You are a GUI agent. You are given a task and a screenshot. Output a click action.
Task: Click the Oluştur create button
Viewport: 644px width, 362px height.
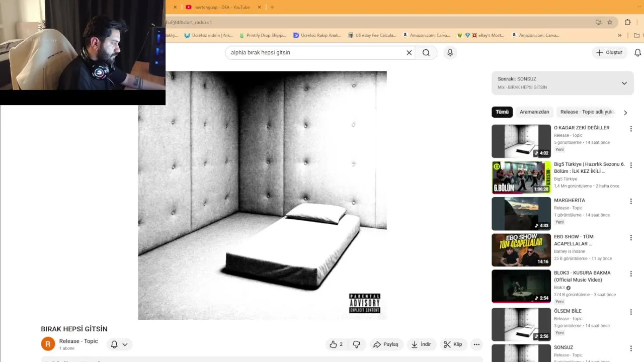pos(609,52)
